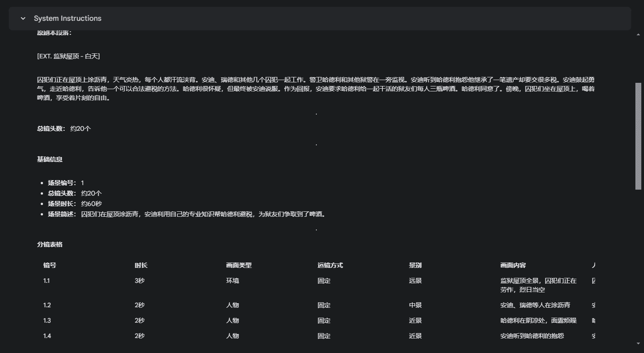Click the '远景' shot scale cell
Screen dimensions: 644x353
pyautogui.click(x=415, y=281)
